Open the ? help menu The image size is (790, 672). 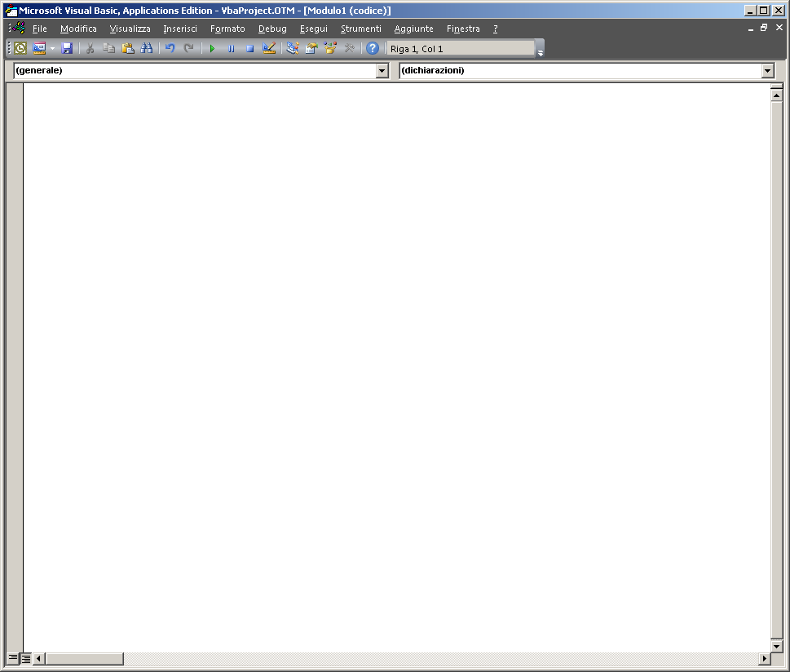(495, 29)
